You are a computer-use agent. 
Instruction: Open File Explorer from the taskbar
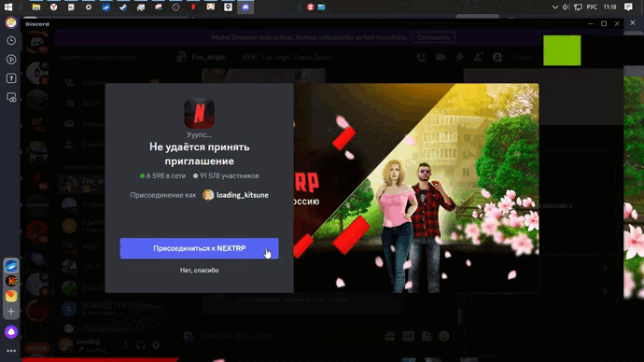click(x=36, y=7)
